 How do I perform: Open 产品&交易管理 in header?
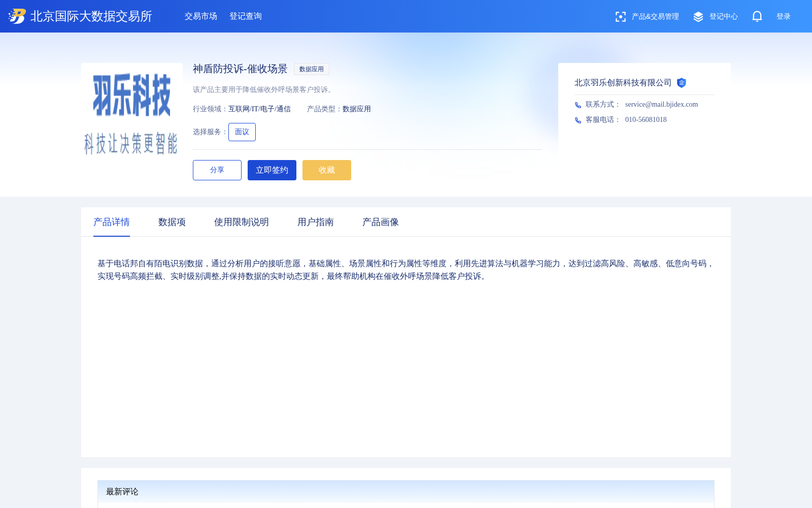pos(655,17)
